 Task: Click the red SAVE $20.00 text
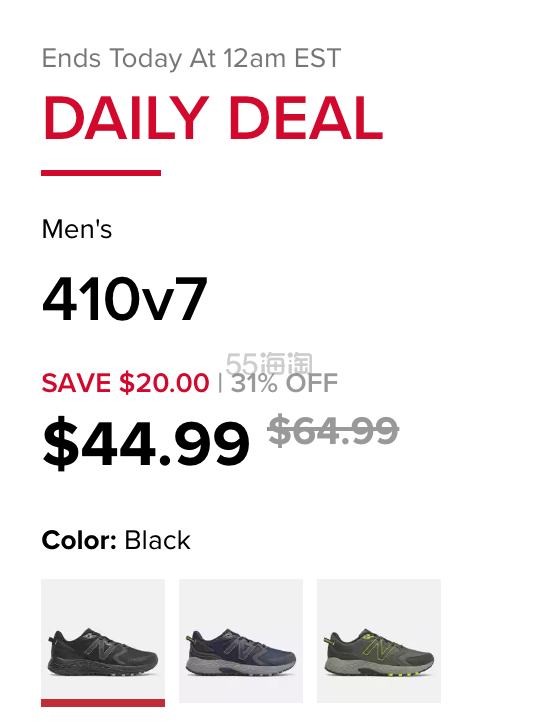point(125,383)
